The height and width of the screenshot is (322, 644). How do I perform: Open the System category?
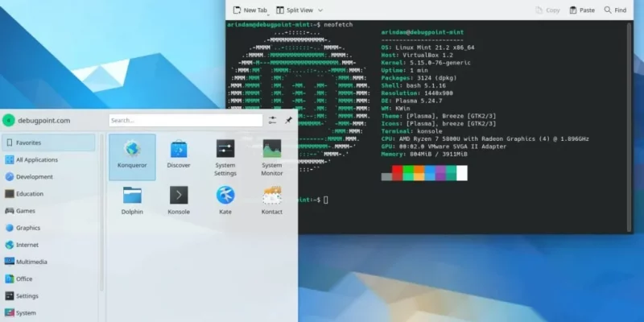[x=48, y=313]
